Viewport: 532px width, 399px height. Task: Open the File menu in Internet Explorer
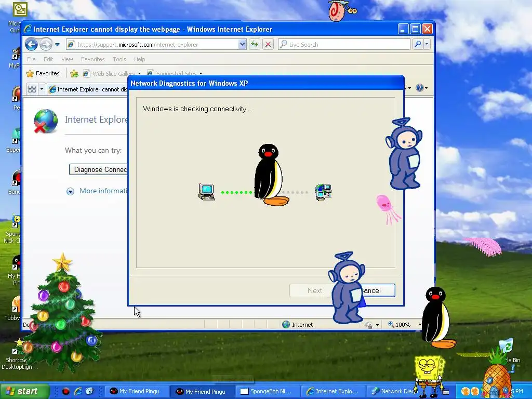(x=31, y=59)
